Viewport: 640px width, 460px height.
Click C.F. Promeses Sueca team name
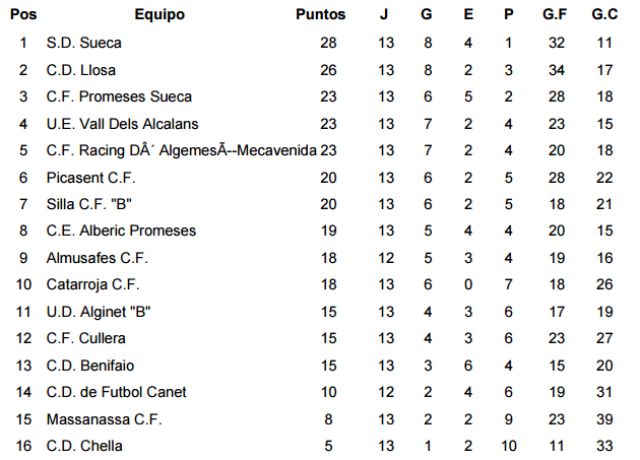click(119, 97)
